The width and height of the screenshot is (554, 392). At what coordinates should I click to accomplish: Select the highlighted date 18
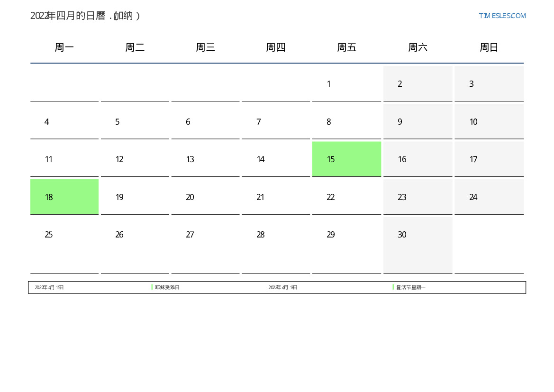(x=64, y=197)
